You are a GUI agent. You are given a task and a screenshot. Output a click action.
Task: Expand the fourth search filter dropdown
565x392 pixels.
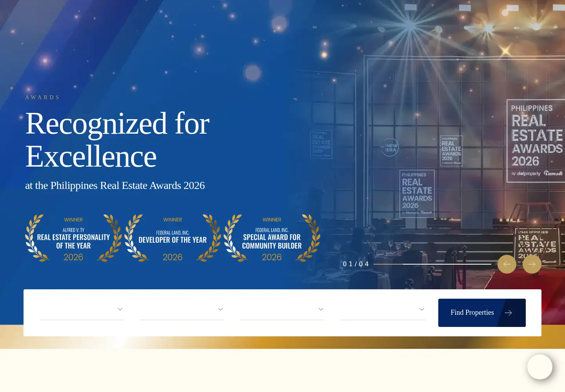point(383,309)
